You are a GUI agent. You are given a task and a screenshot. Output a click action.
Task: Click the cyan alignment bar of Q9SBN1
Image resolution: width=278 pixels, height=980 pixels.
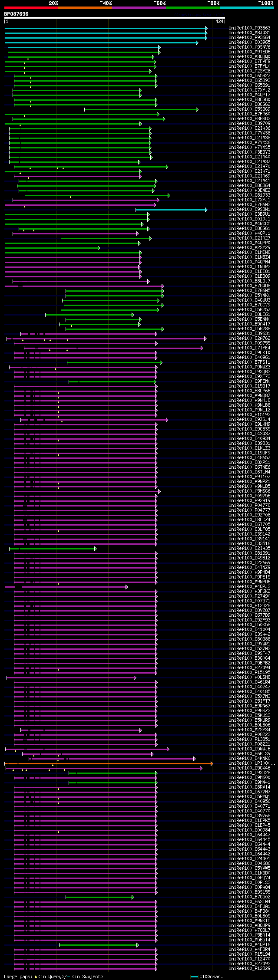pos(171,210)
